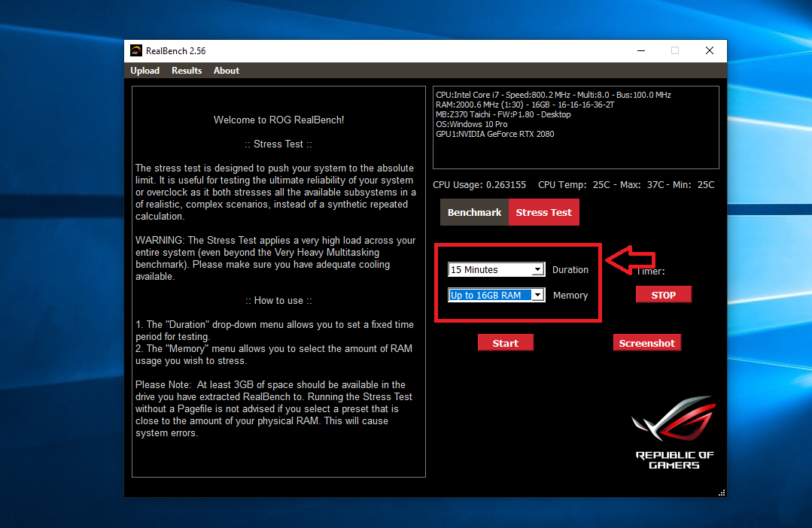Take a Screenshot with the red button

[646, 343]
